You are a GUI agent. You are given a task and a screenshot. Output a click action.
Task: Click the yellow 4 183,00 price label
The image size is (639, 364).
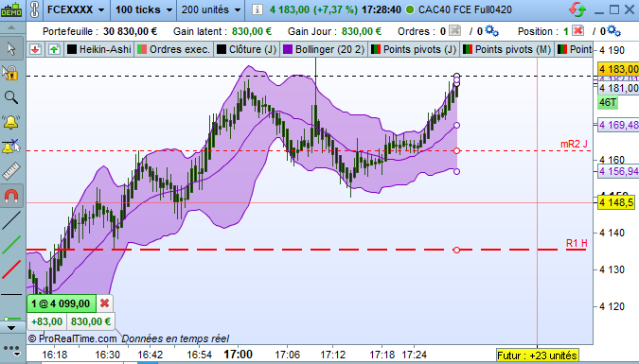point(618,69)
